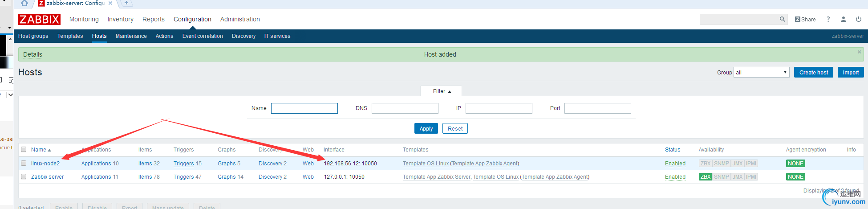Open a new browser tab
868x209 pixels.
tap(126, 3)
